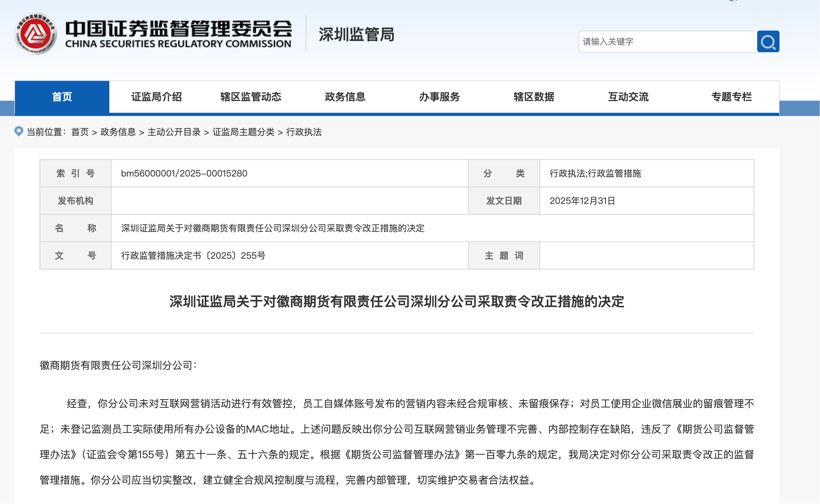Screen dimensions: 820x504
Task: Click the 主动公开目录 breadcrumb link
Action: (174, 132)
